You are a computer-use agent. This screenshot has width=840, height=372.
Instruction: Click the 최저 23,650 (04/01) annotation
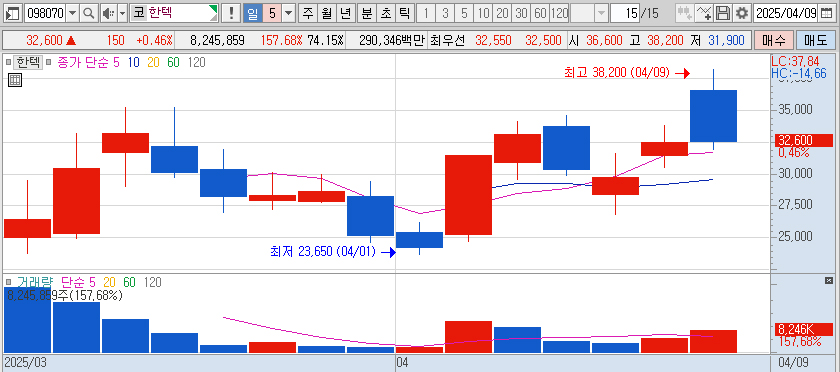pos(324,251)
